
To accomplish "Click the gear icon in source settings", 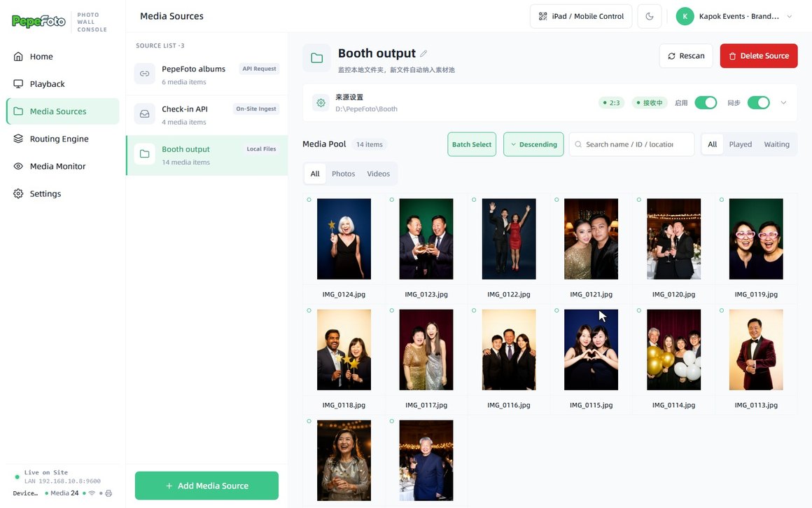I will [321, 102].
